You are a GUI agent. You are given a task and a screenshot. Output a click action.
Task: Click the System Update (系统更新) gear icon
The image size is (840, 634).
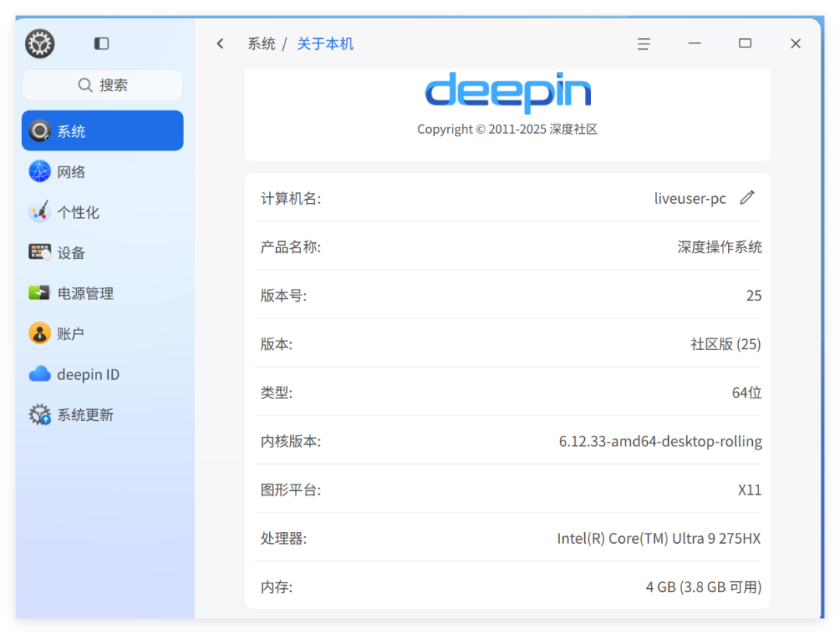coord(40,415)
